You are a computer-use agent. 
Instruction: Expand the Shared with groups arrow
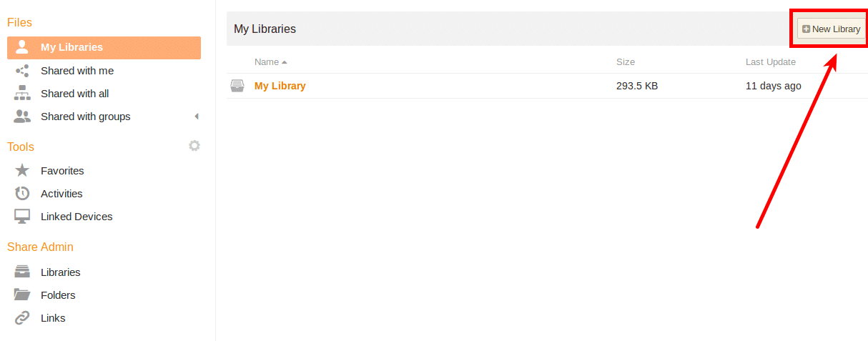tap(196, 117)
